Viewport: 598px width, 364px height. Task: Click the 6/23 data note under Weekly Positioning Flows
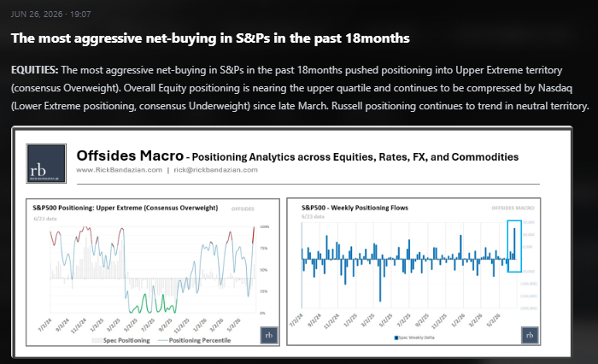313,216
